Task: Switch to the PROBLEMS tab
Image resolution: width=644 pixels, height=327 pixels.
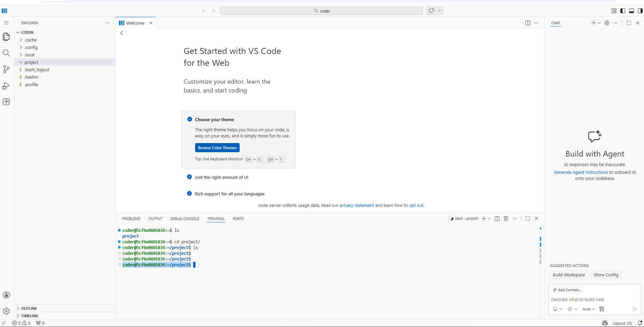Action: coord(131,219)
